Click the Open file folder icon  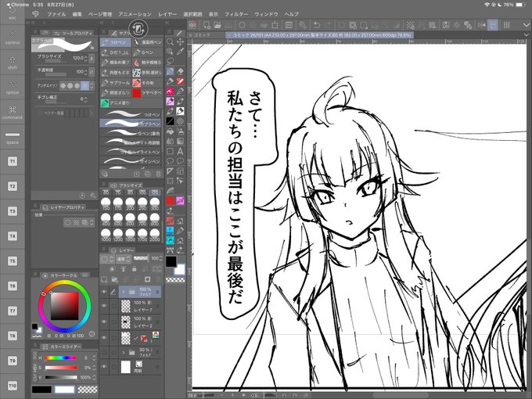[x=217, y=25]
